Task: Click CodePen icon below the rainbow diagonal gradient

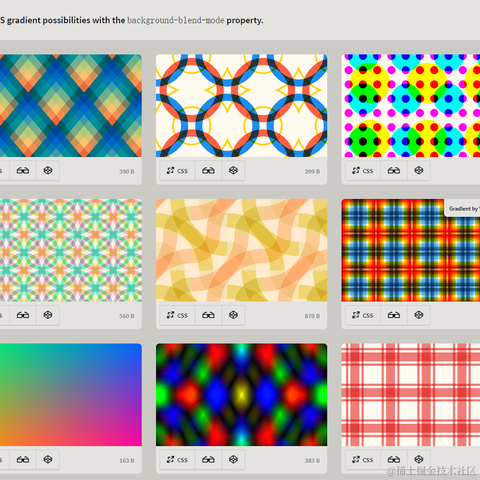Action: (x=48, y=460)
